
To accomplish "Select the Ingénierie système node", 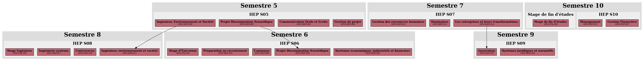I will 54,52.
